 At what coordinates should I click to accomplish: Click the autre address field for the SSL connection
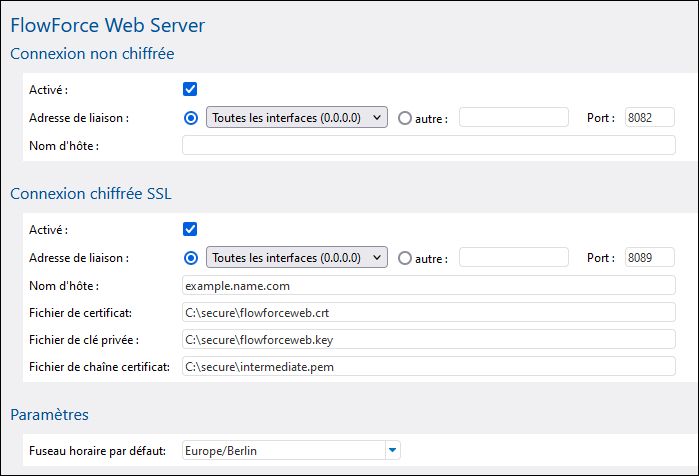click(x=514, y=257)
